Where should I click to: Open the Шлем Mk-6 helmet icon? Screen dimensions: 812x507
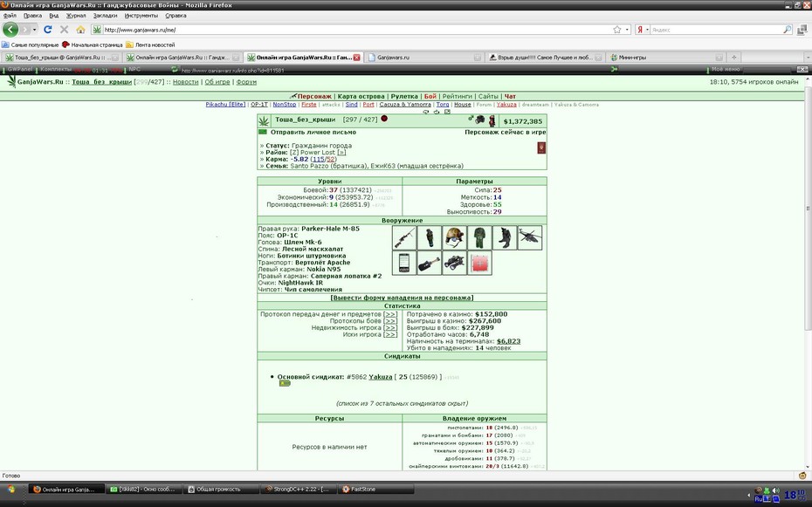pos(455,238)
